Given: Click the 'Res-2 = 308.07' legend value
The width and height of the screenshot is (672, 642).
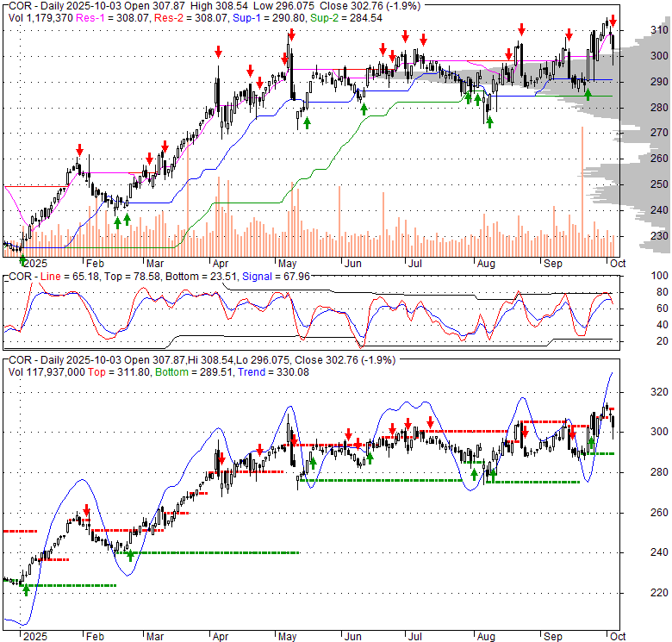Looking at the screenshot, I should (191, 18).
